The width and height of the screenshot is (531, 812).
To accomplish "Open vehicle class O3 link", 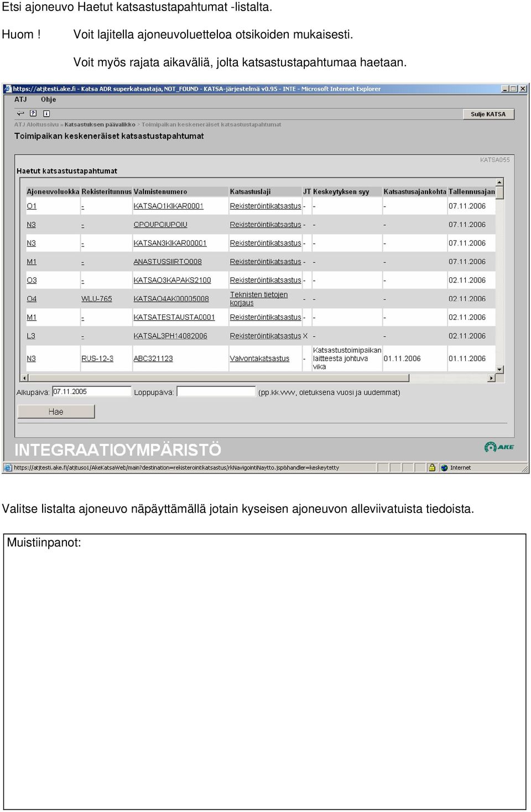I will tap(32, 280).
